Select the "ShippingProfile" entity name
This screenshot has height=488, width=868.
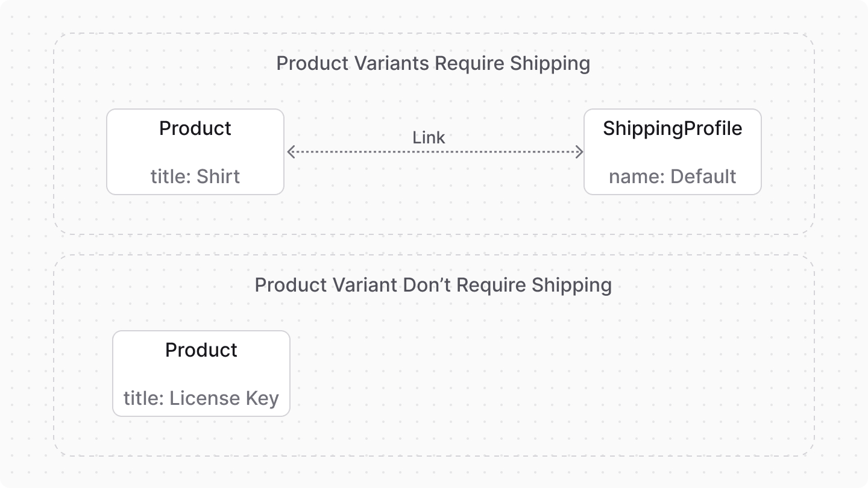pos(673,128)
